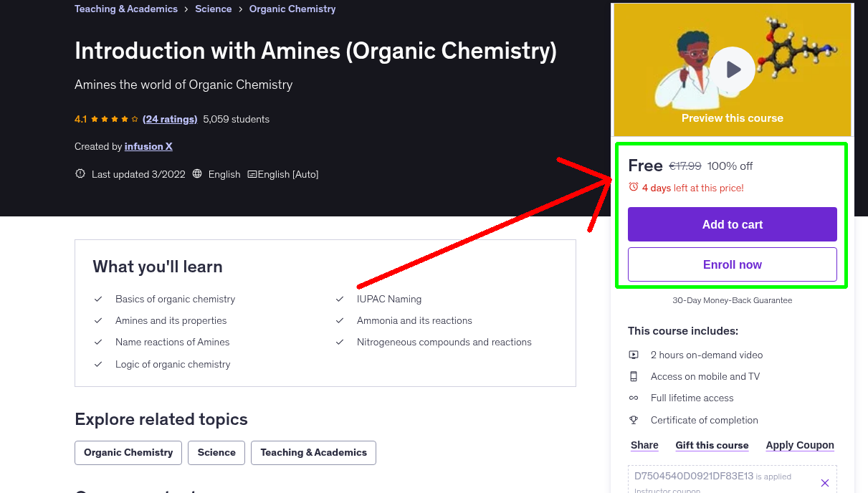Open the Organic Chemistry breadcrumb

pos(292,9)
